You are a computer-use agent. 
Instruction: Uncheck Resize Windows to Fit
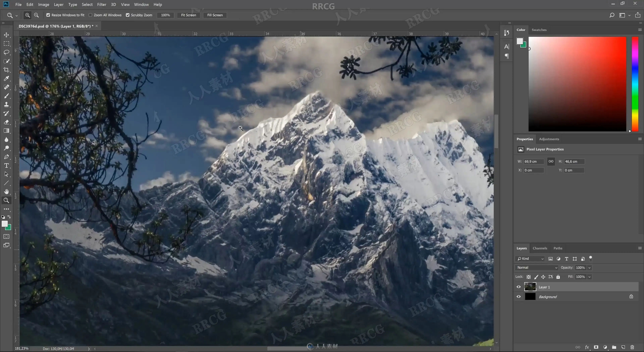tap(48, 15)
